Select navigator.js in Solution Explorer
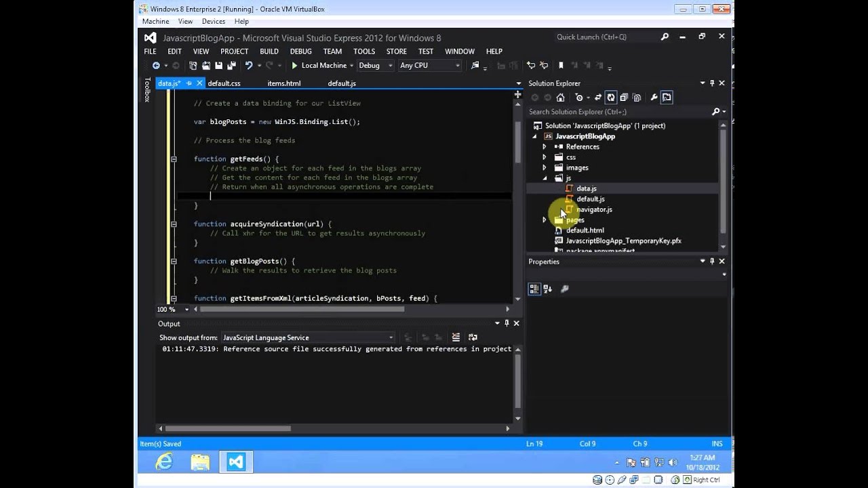 click(x=594, y=209)
